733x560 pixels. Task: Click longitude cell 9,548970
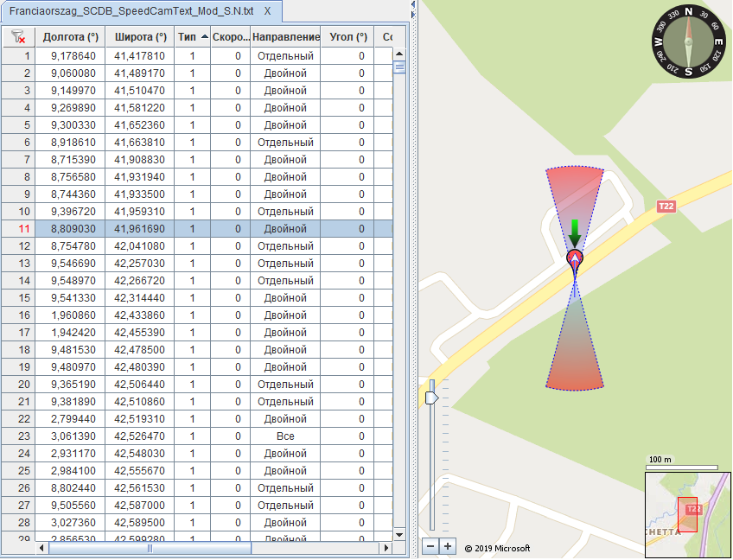click(x=70, y=281)
